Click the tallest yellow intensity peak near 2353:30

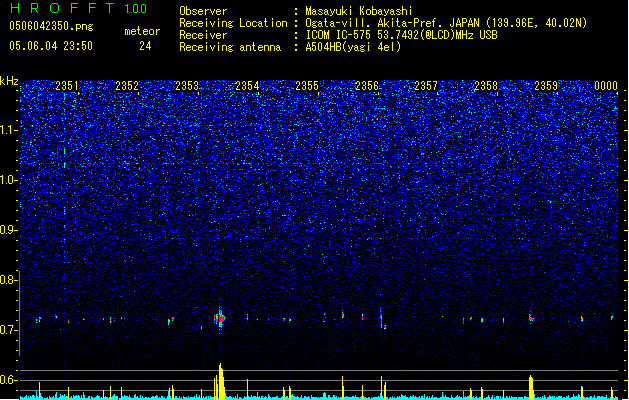pos(220,381)
